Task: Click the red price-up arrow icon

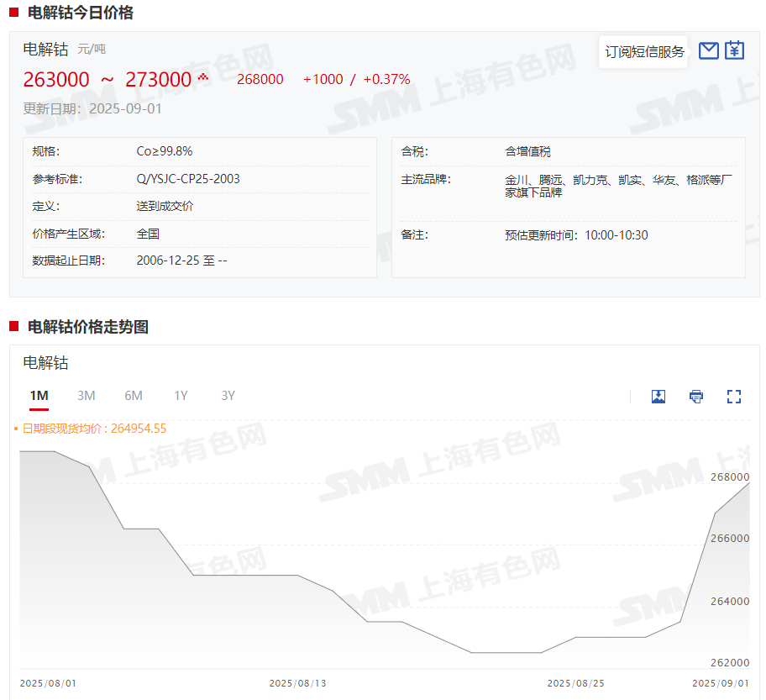Action: pos(202,77)
